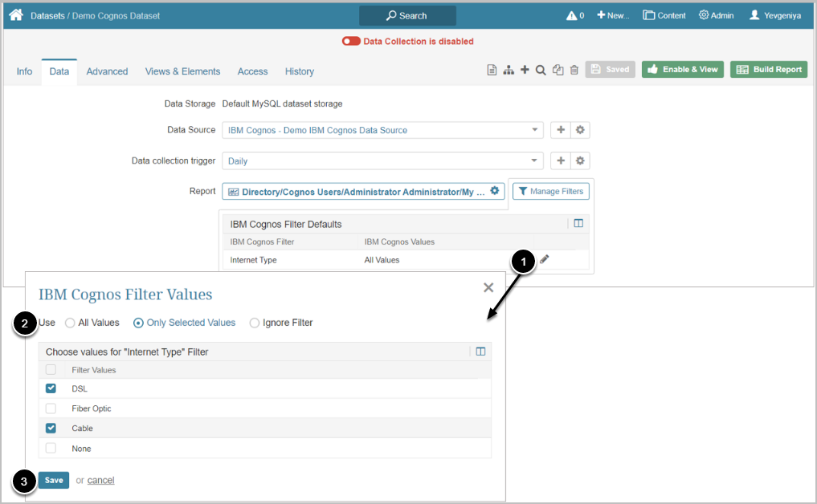Click the hierarchy tree icon in the toolbar
The height and width of the screenshot is (504, 817).
point(509,71)
